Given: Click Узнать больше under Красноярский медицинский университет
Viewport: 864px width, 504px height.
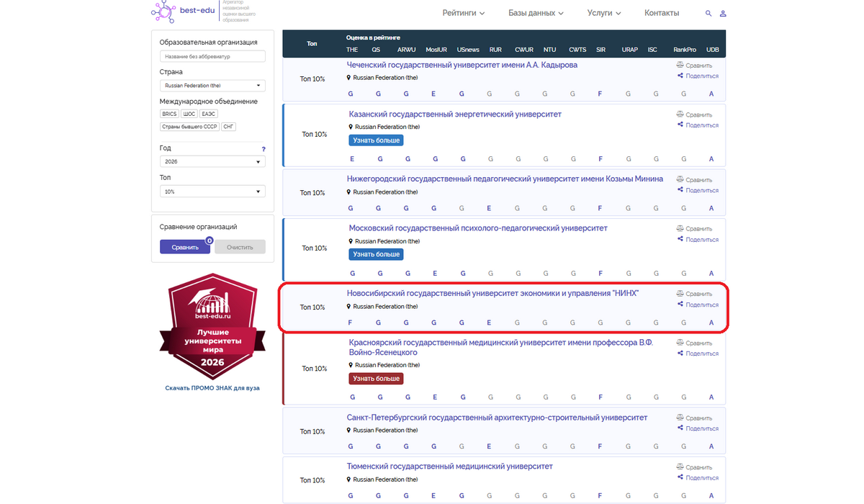Looking at the screenshot, I should coord(376,379).
